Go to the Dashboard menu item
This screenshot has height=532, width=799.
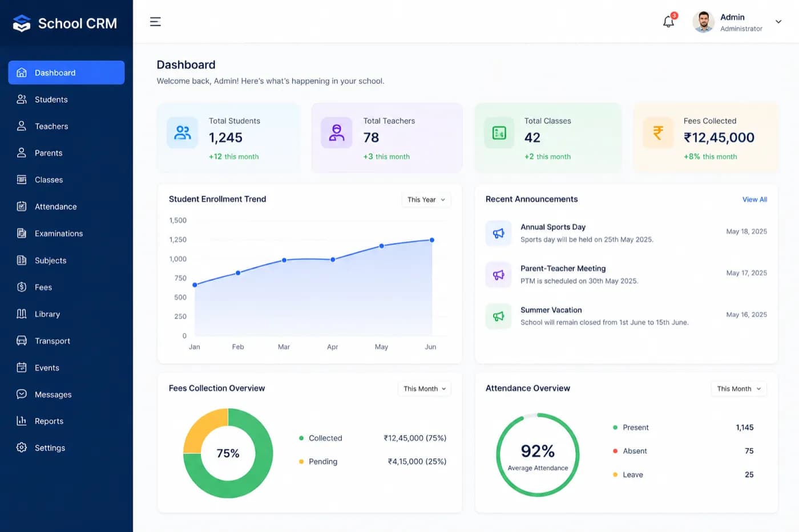point(66,72)
